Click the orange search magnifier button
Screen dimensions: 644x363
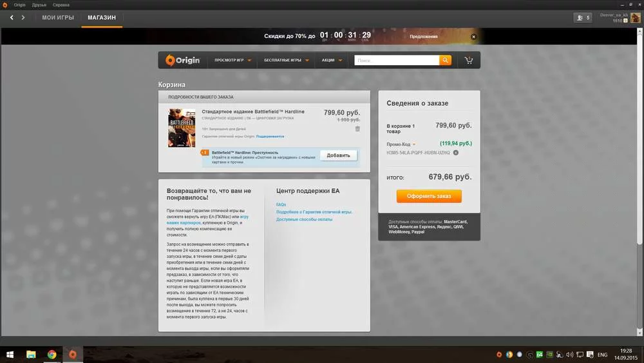point(445,60)
